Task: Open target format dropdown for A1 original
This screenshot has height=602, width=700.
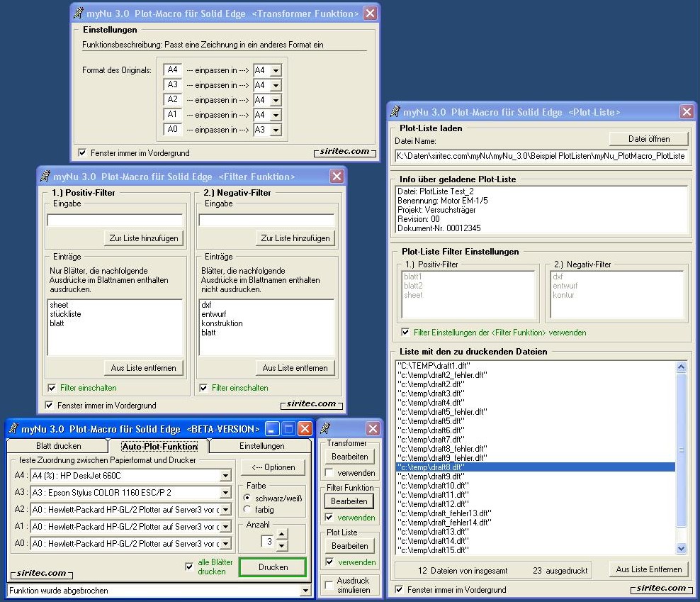Action: 276,115
